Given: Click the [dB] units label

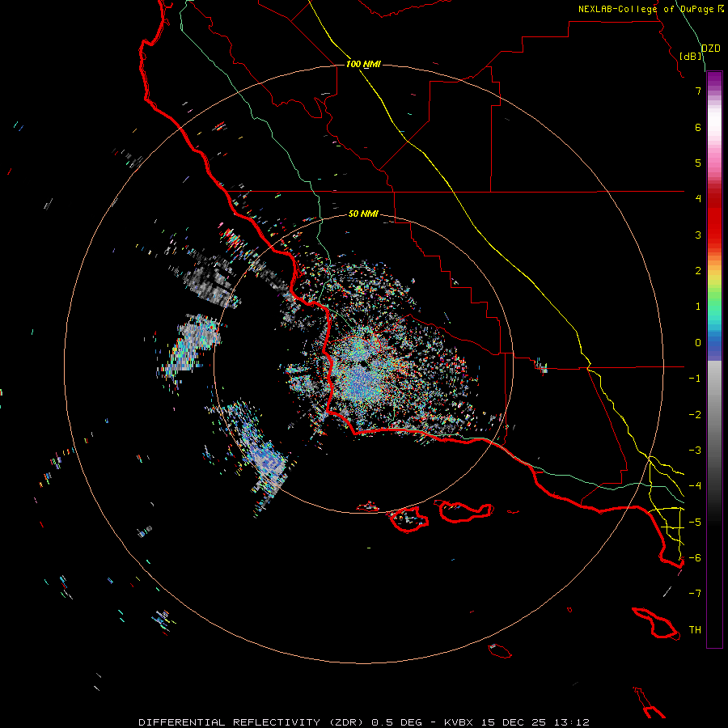Looking at the screenshot, I should coord(690,56).
